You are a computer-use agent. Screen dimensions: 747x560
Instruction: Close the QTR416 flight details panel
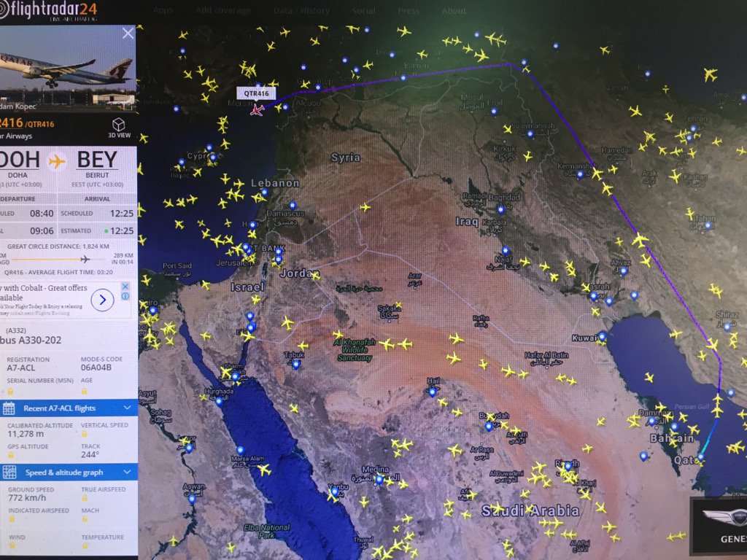(128, 34)
